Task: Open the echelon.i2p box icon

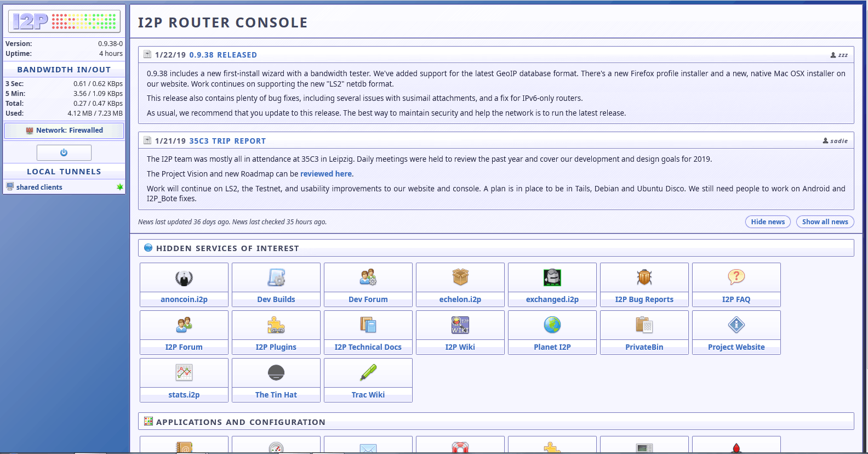Action: [x=460, y=277]
